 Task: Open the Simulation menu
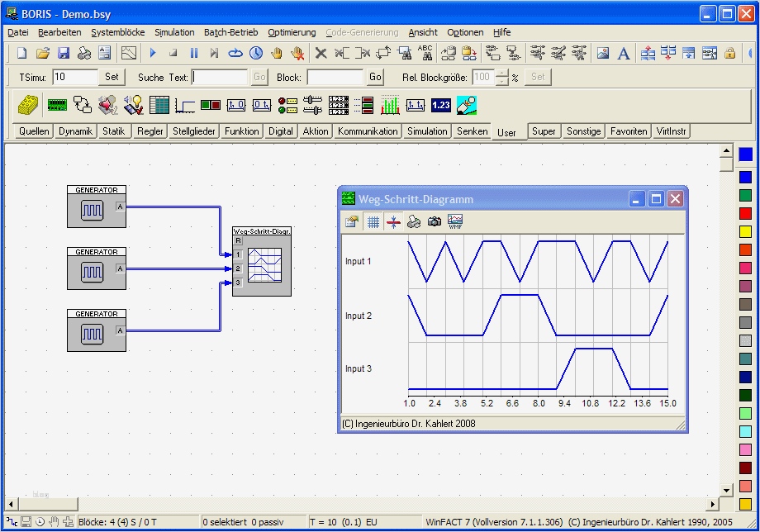(174, 32)
